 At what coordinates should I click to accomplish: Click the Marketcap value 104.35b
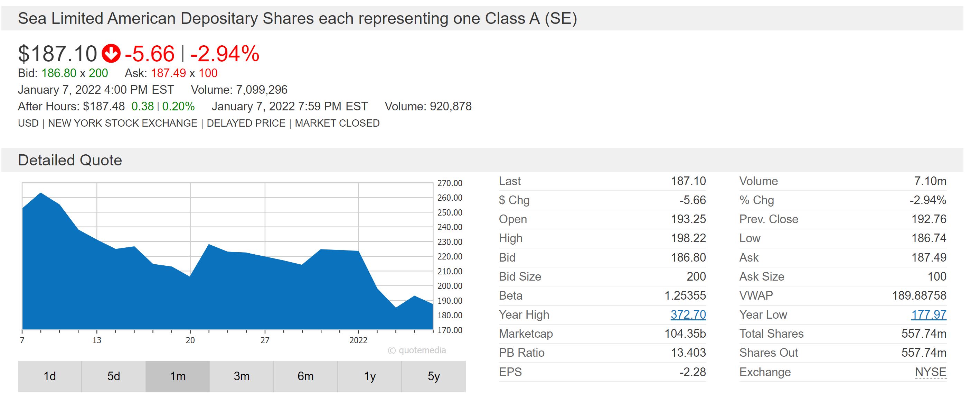pyautogui.click(x=685, y=334)
